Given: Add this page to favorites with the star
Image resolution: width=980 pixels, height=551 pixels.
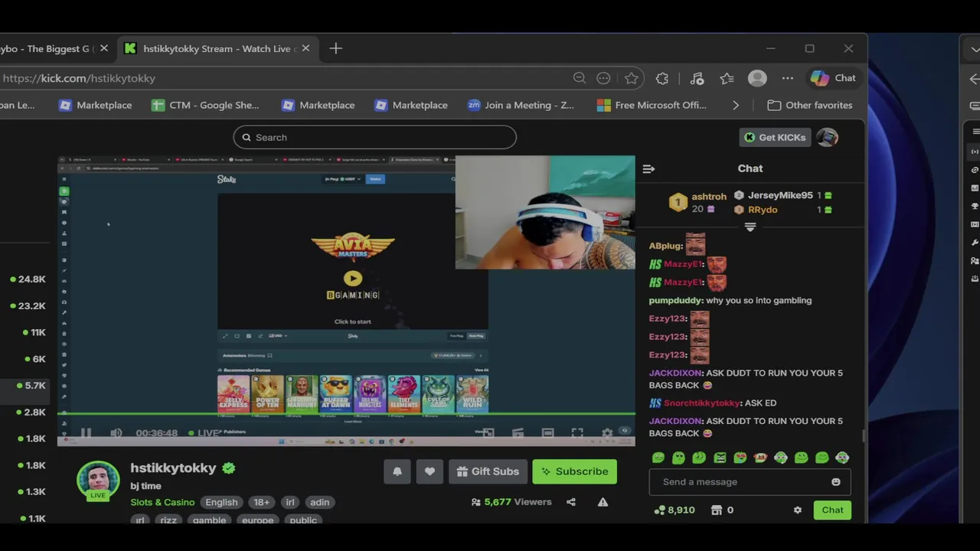Looking at the screenshot, I should click(x=631, y=78).
